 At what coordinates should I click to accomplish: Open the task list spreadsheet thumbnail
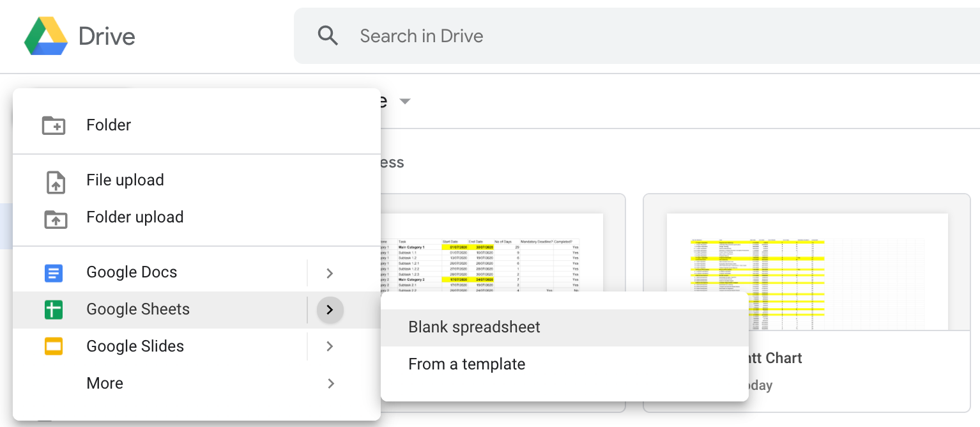coord(492,252)
